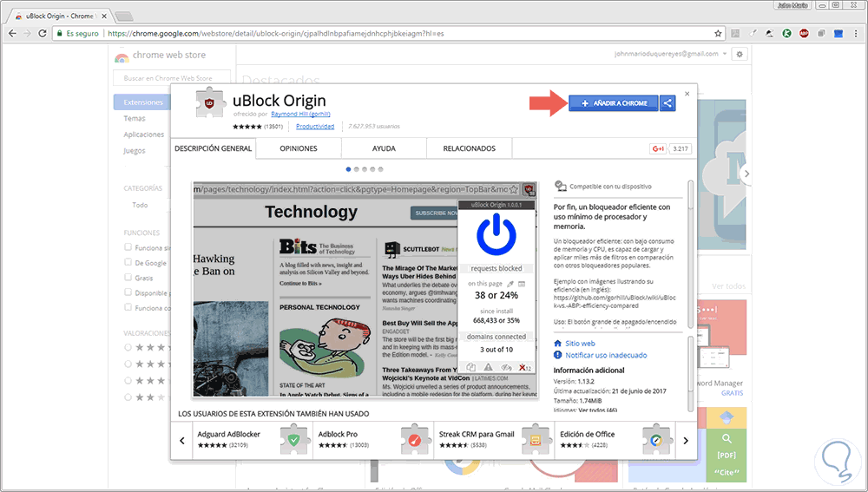The image size is (868, 492).
Task: Click the gray image extension icon in toolbar
Action: tap(735, 33)
